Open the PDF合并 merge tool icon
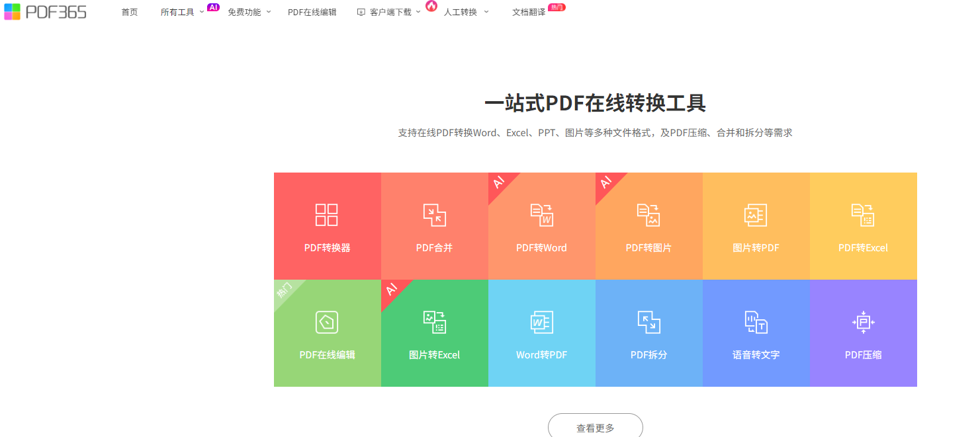Screen dimensions: 980x437 [x=434, y=215]
